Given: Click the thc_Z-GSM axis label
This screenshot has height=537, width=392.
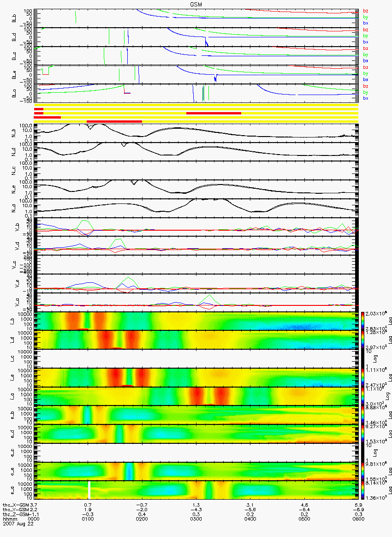Looking at the screenshot, I should click(16, 514).
